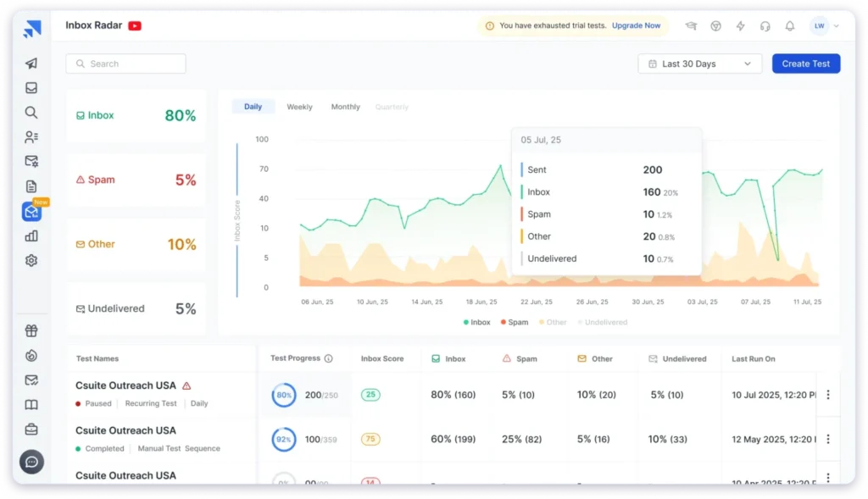Click the graduation cap academy icon
The height and width of the screenshot is (499, 868).
tap(691, 26)
